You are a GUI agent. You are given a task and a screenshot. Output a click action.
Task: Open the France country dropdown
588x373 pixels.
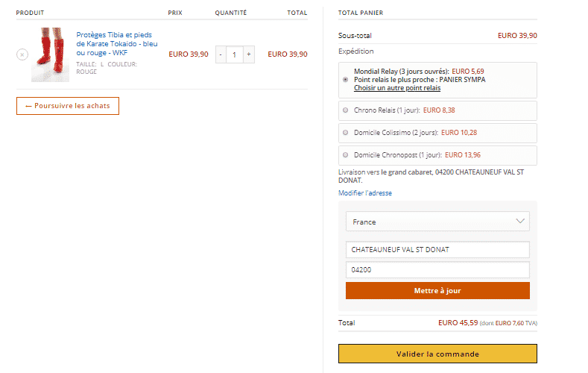point(437,222)
